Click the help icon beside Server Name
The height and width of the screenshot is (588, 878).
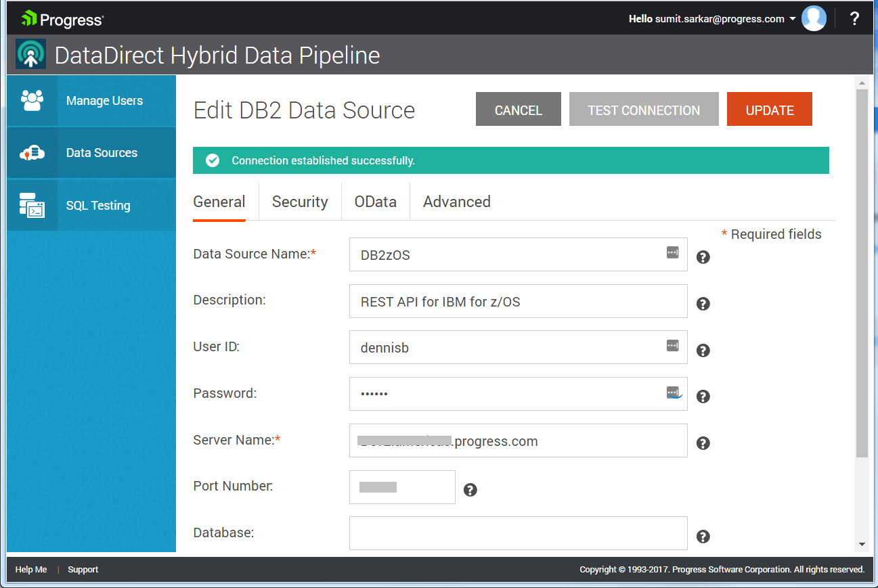[x=703, y=443]
